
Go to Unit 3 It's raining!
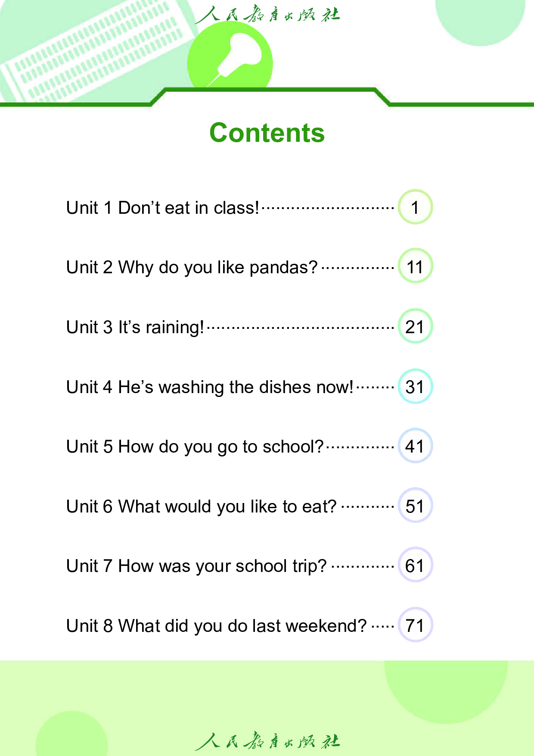(135, 327)
